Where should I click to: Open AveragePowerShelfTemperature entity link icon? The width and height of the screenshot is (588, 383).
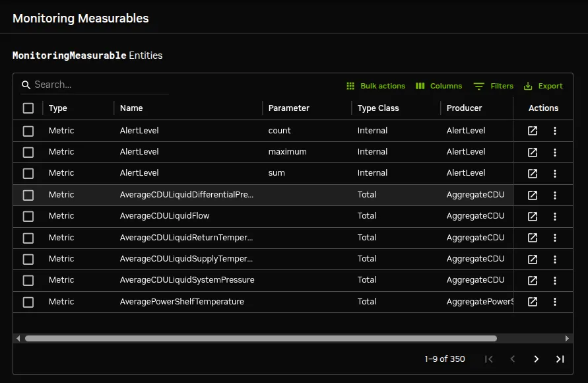[x=533, y=302]
